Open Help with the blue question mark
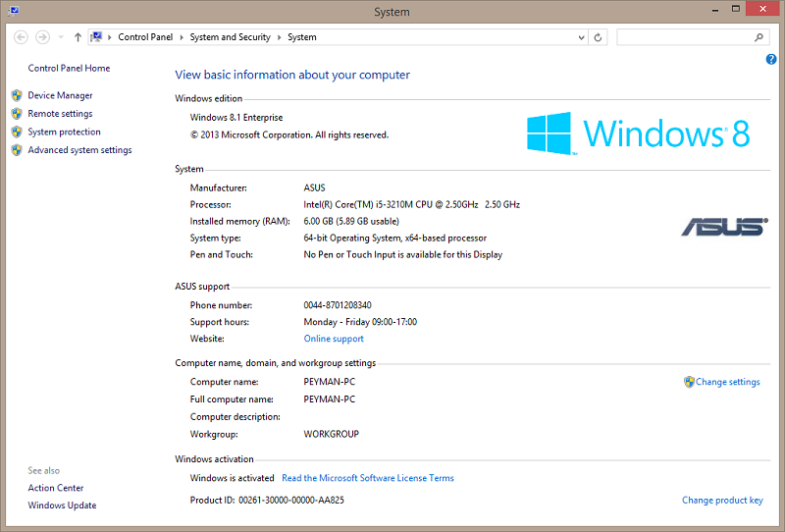 [x=771, y=60]
